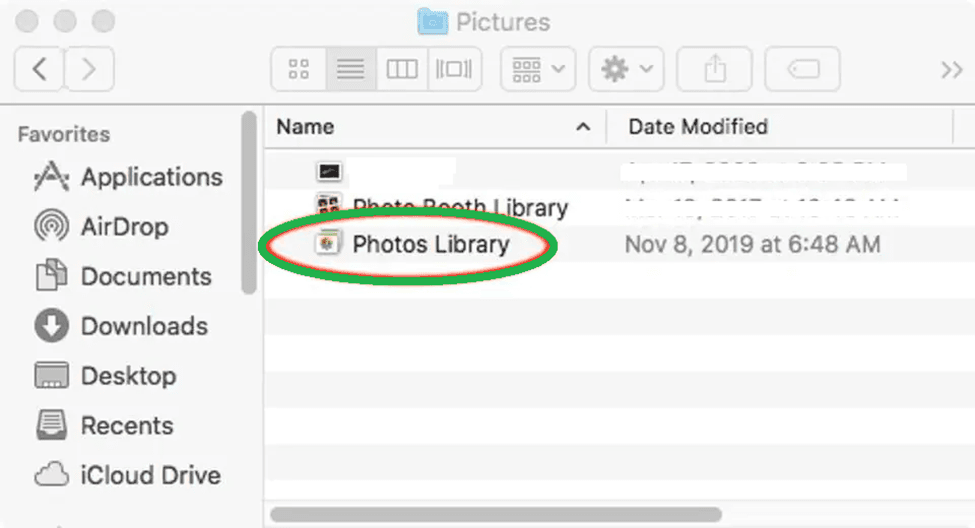Click the horizontal scrollbar at the bottom

495,515
